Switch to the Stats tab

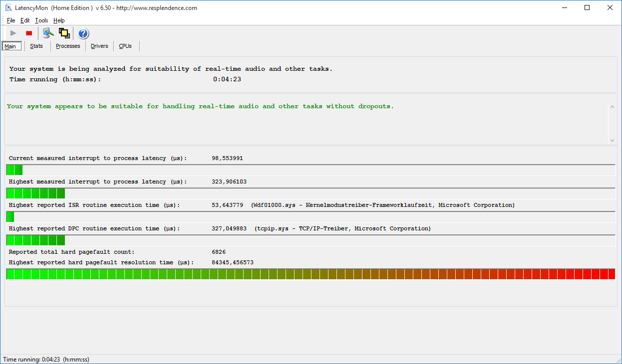(36, 46)
